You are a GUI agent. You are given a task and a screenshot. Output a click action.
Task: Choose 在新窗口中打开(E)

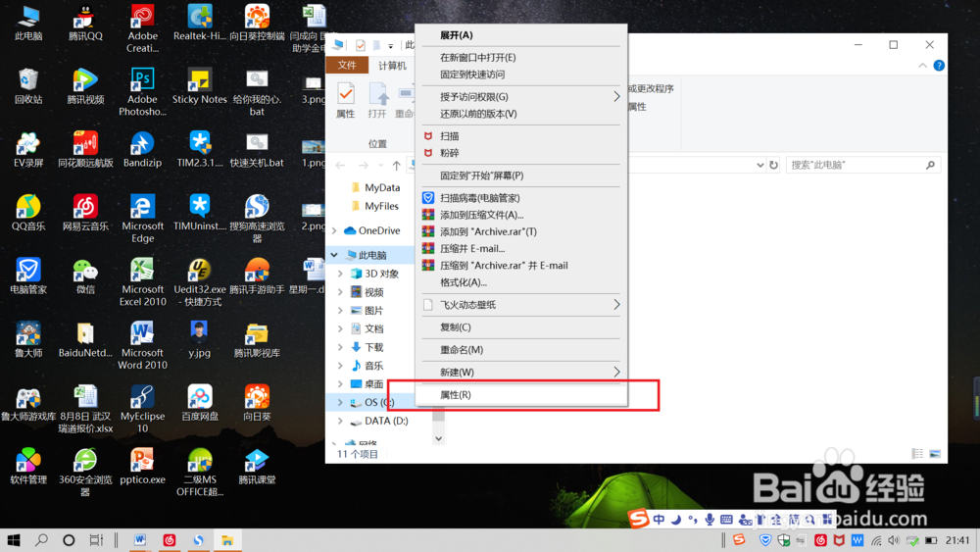(521, 58)
